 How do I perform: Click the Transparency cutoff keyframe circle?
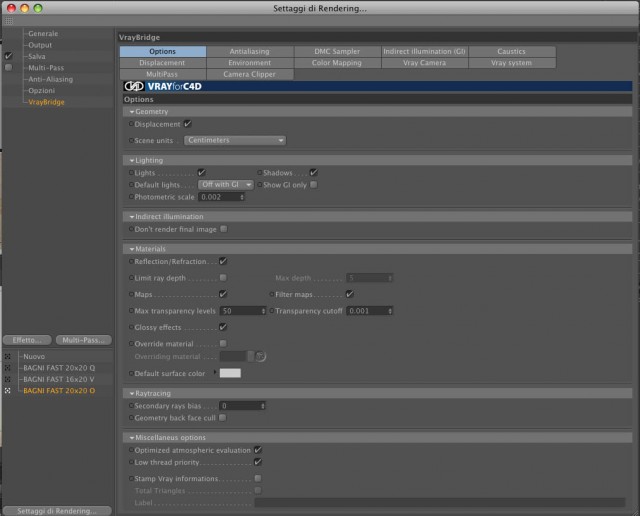(x=272, y=311)
